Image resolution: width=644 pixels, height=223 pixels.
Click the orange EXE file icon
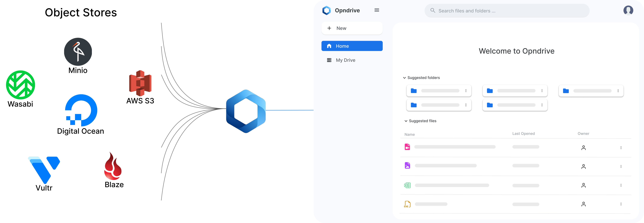tap(407, 204)
